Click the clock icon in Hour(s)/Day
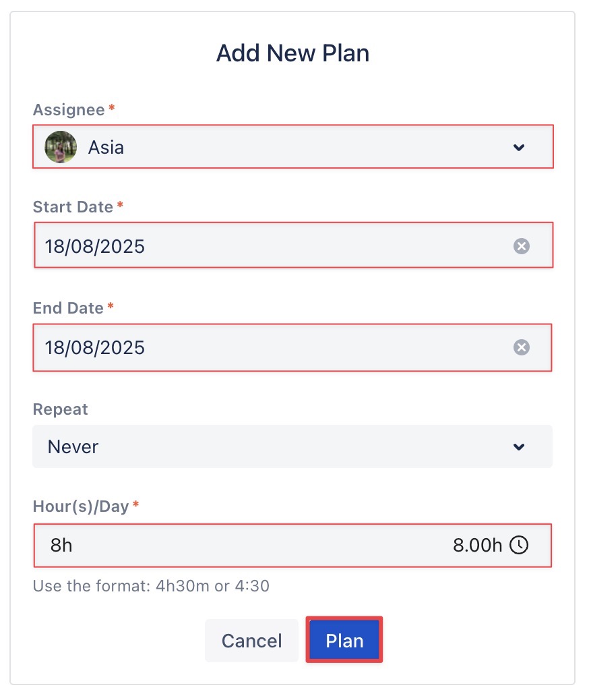This screenshot has width=589, height=700. pos(518,545)
